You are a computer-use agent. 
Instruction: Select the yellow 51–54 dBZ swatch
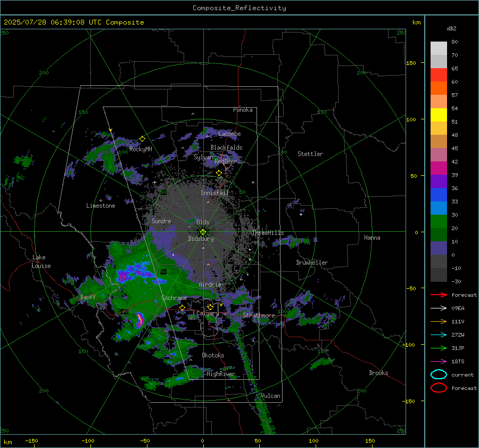439,115
